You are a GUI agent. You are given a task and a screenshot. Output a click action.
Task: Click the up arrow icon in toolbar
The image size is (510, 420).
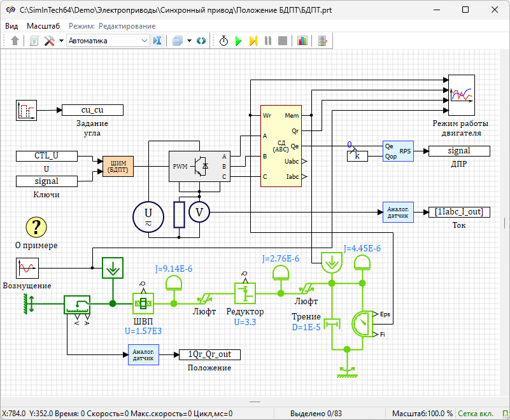coord(15,41)
